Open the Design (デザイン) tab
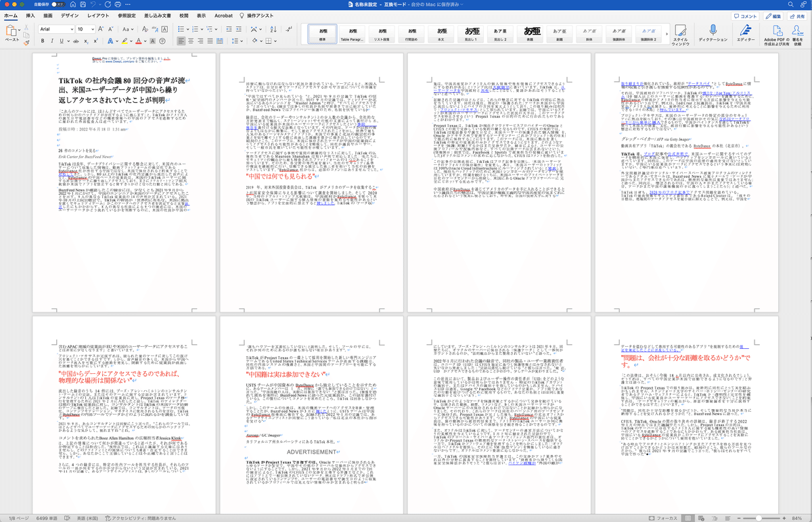The height and width of the screenshot is (522, 812). coord(69,15)
